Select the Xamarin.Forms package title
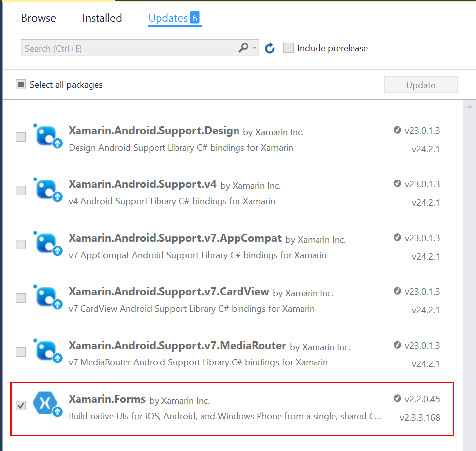476x451 pixels. [x=107, y=399]
